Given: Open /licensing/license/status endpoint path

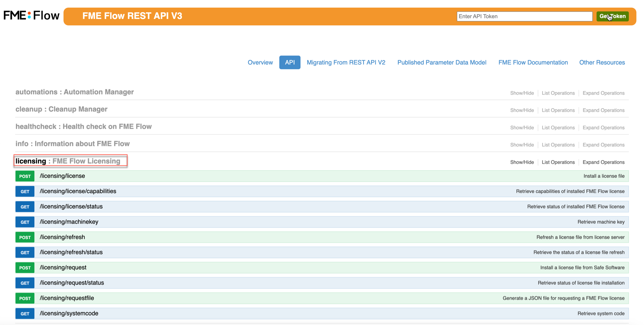Looking at the screenshot, I should (71, 207).
